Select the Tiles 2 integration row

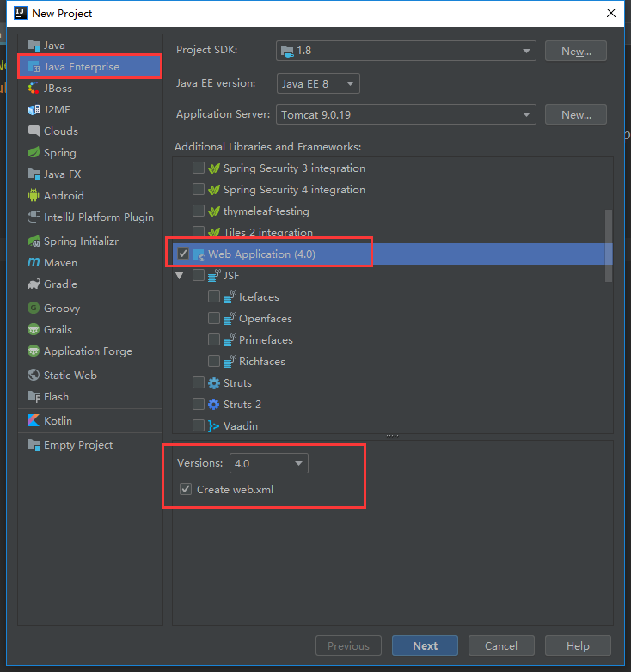tap(392, 232)
